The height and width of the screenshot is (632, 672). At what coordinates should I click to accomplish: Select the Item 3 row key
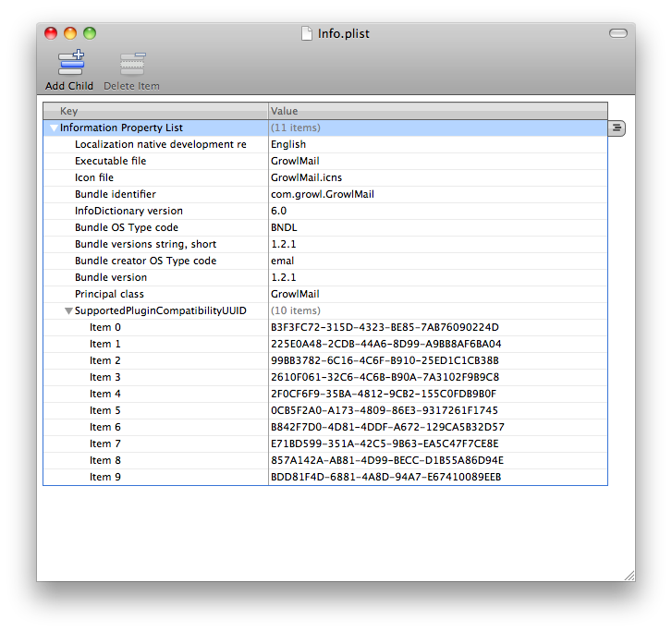point(105,378)
